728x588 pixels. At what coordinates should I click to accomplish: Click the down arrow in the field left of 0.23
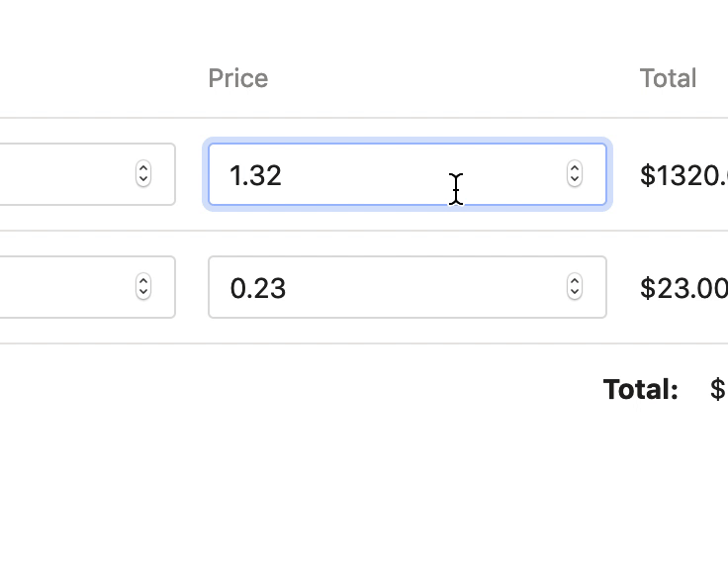pos(143,293)
